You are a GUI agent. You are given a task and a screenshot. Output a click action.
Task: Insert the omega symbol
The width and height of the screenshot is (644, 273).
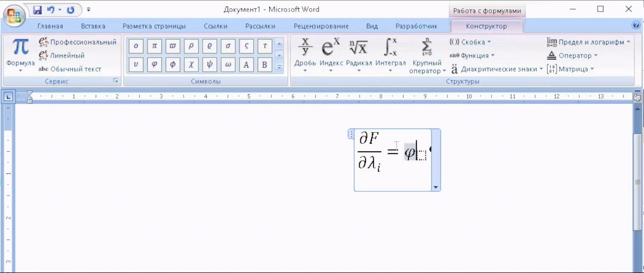(228, 65)
